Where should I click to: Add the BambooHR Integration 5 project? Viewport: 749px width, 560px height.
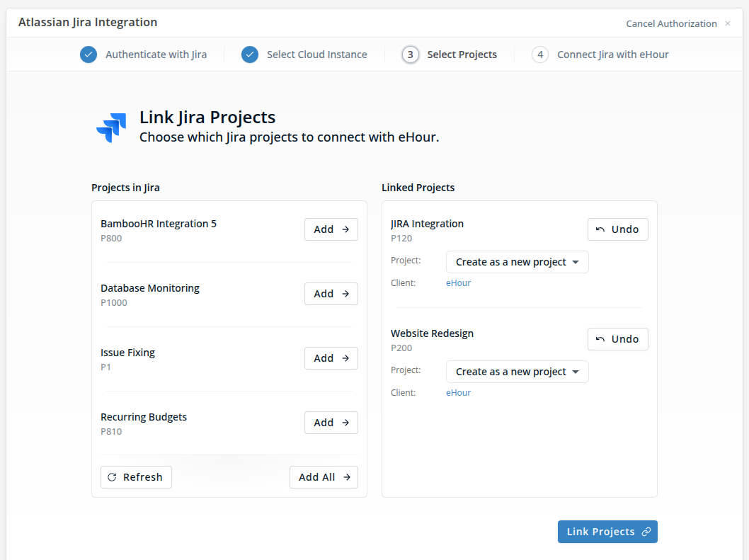coord(331,229)
